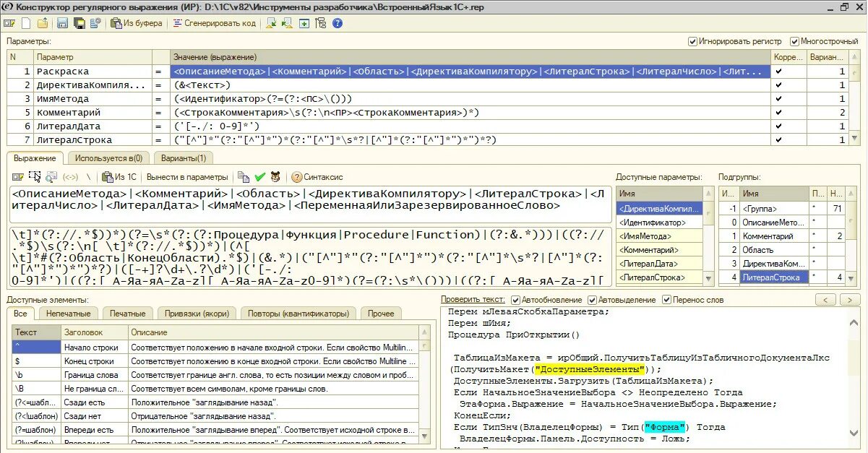Click "Вынести в параметры" button
The height and width of the screenshot is (453, 868).
(187, 177)
